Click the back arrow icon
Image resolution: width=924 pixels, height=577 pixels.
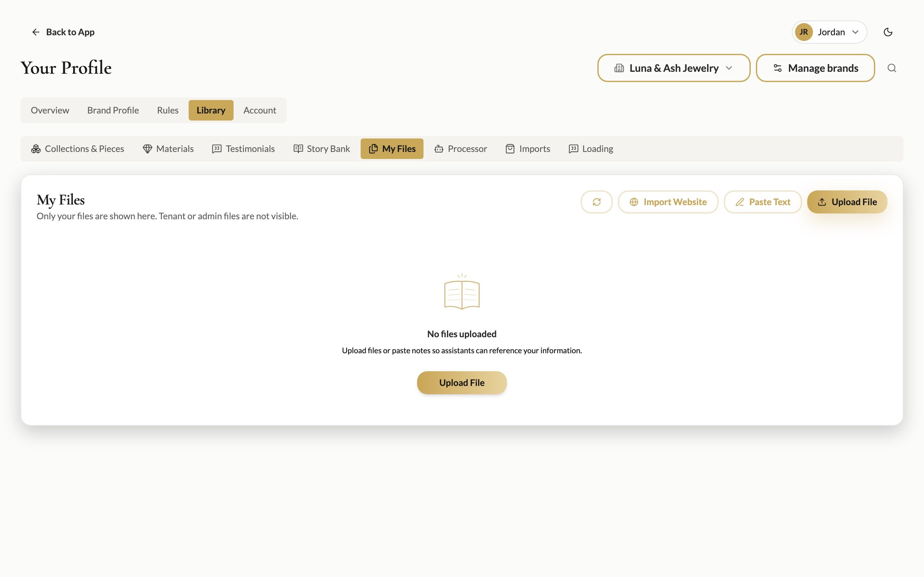36,32
